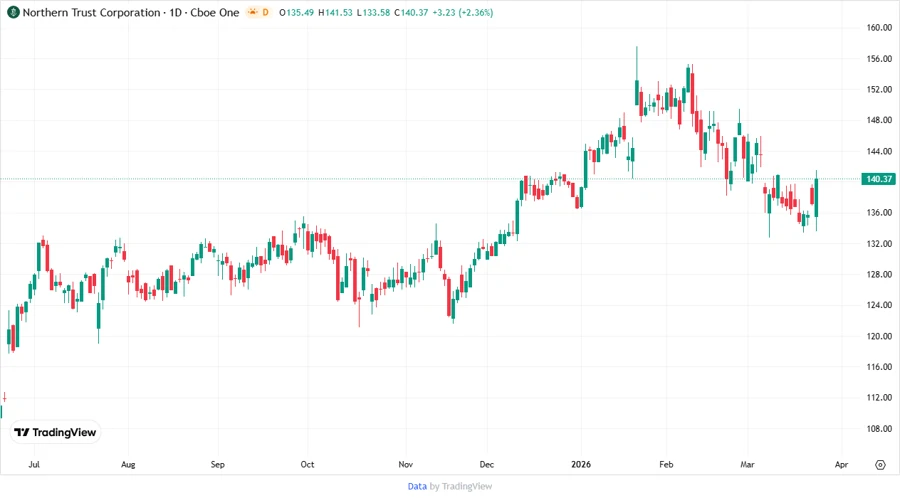Open the Data link in the footer
The height and width of the screenshot is (498, 900).
417,487
